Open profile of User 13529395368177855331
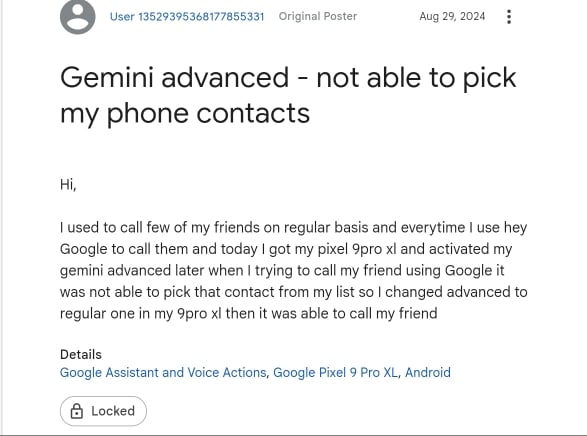587x436 pixels. pos(187,17)
